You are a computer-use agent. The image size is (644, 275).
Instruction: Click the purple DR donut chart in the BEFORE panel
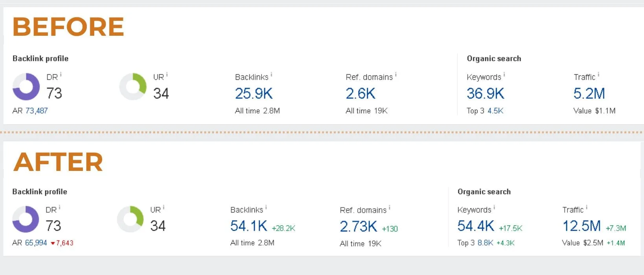(x=26, y=86)
